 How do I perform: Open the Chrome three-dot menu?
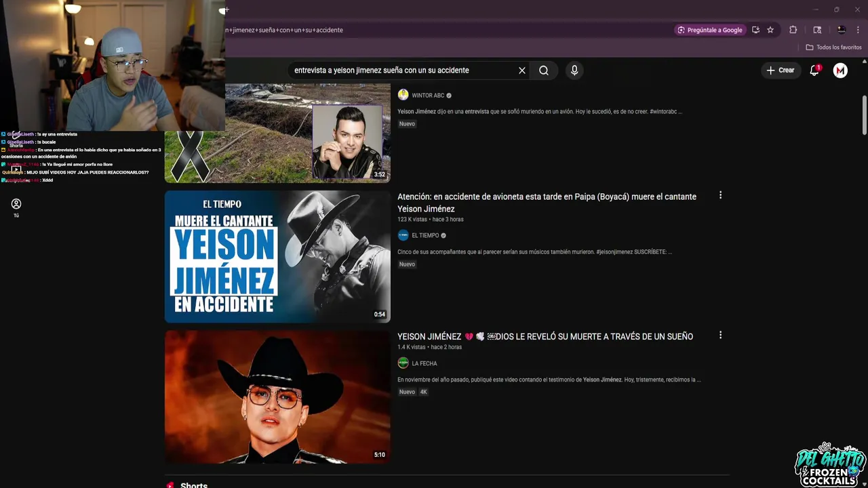pos(859,30)
